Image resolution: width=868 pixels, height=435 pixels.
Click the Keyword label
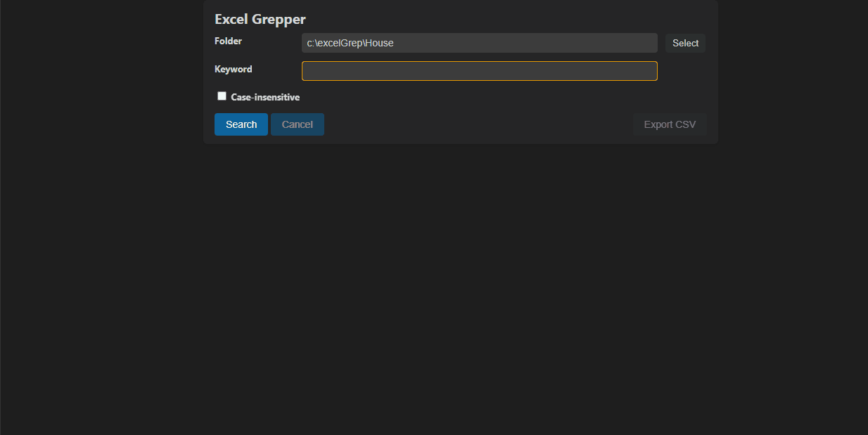click(x=233, y=69)
